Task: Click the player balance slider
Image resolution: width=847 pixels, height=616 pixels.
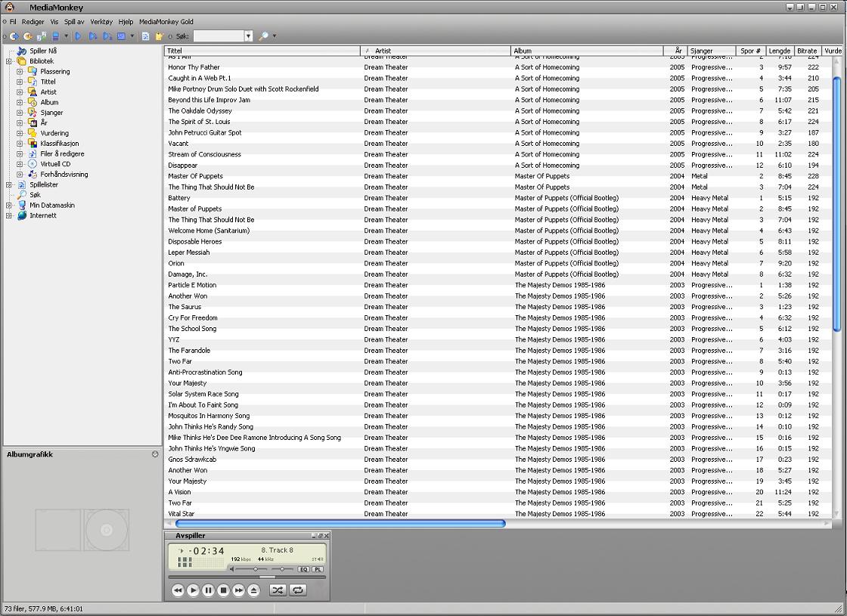Action: tap(283, 569)
